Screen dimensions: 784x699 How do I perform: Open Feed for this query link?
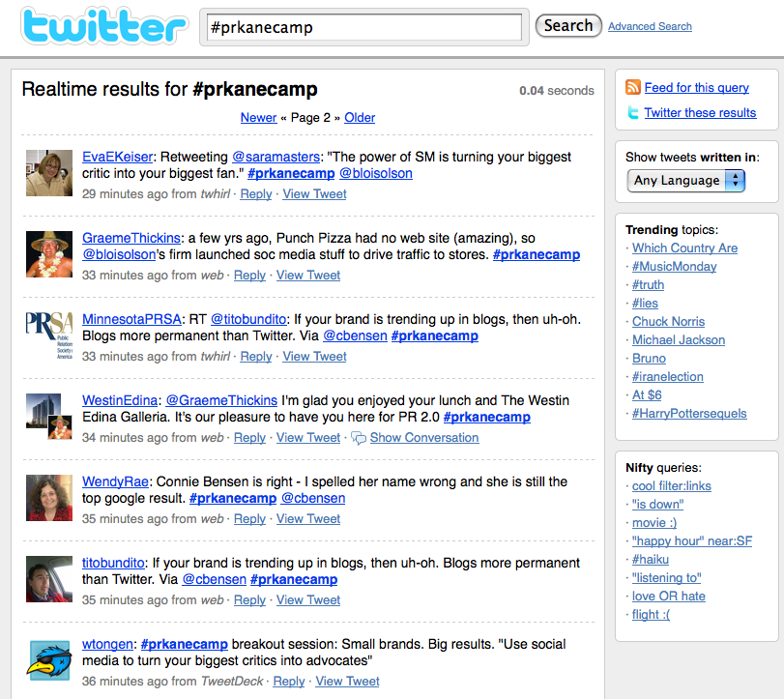pos(696,88)
